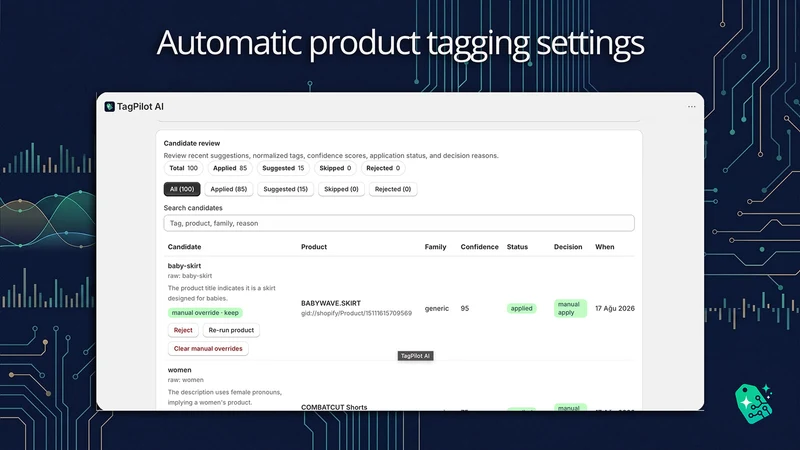Click the teal price tag logo icon
The width and height of the screenshot is (800, 450).
[754, 404]
